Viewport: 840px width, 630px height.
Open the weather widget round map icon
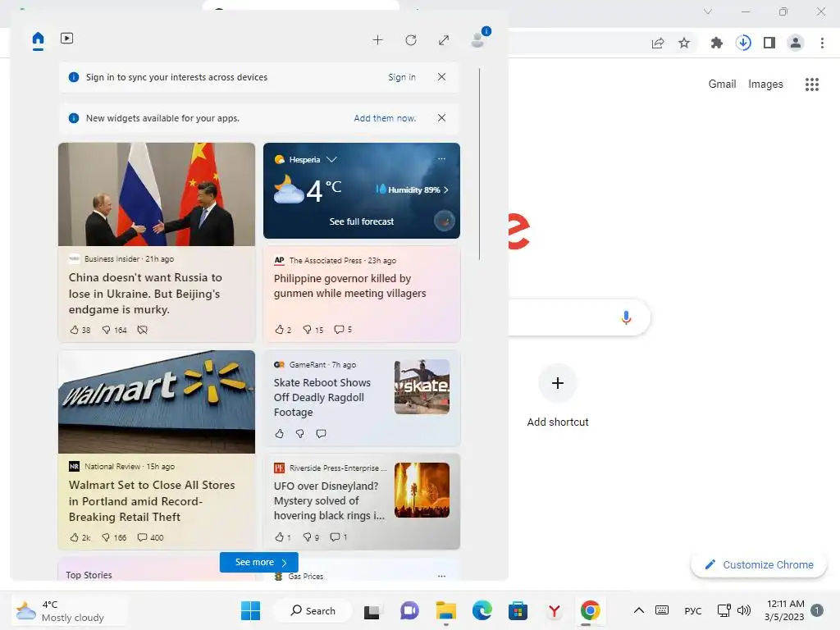(x=444, y=220)
